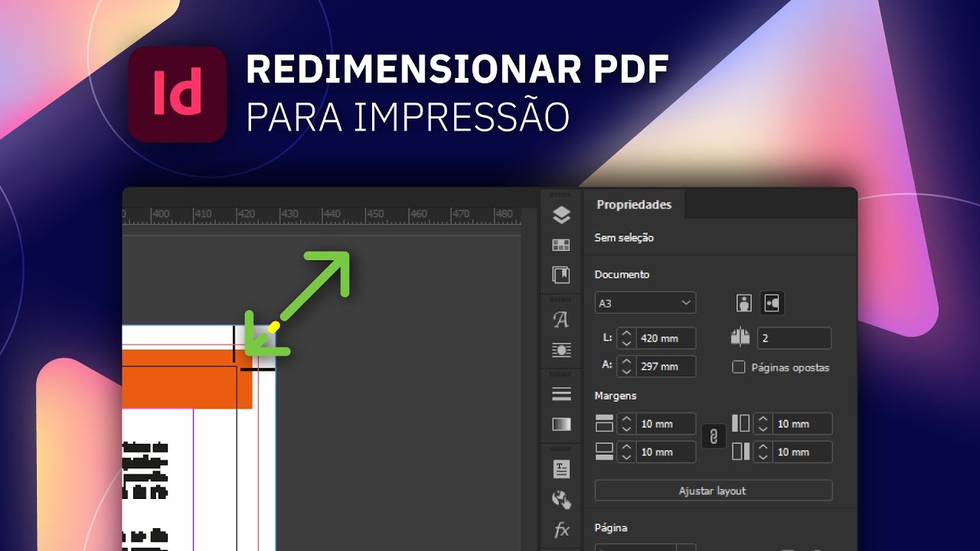The image size is (980, 551).
Task: Decrease the bottom margin stepper value
Action: click(x=626, y=457)
